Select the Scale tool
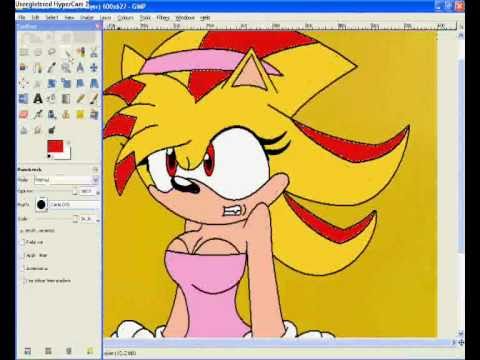 pyautogui.click(x=66, y=83)
